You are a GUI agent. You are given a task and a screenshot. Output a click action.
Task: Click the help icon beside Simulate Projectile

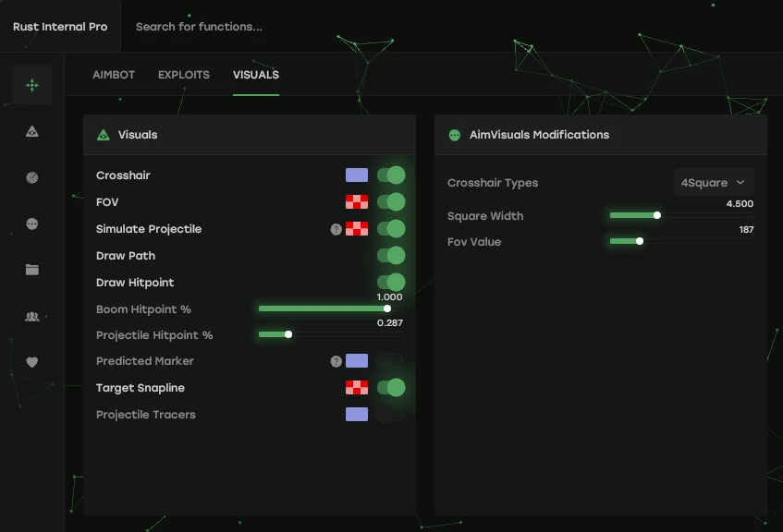[x=336, y=229]
